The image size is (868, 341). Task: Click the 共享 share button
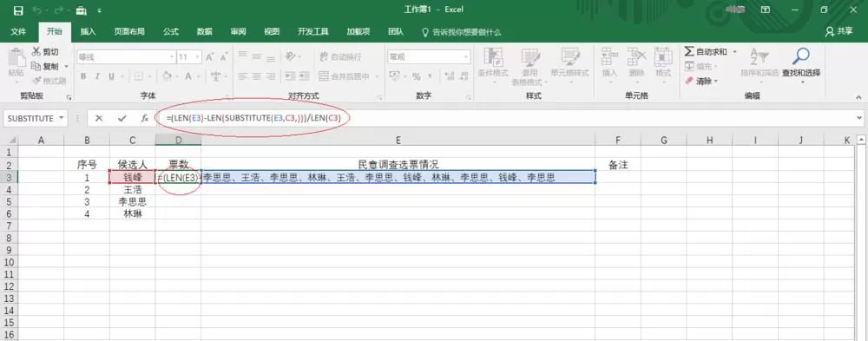838,31
